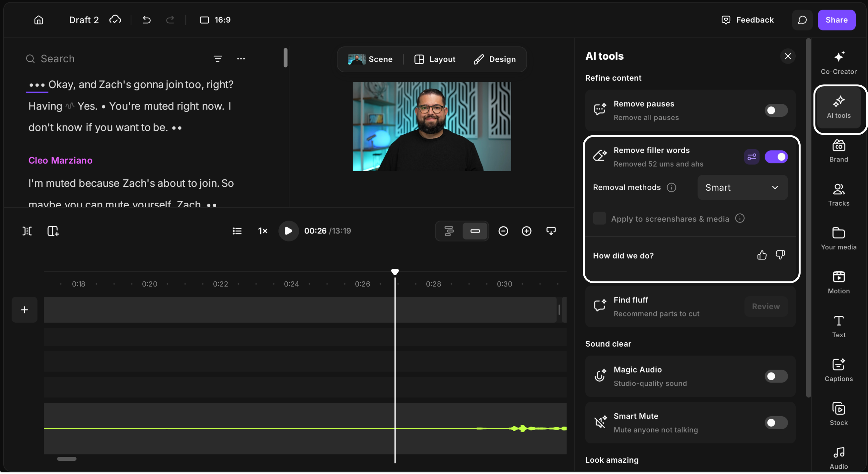Viewport: 868px width, 474px height.
Task: Open the Captions sidebar icon
Action: click(839, 370)
